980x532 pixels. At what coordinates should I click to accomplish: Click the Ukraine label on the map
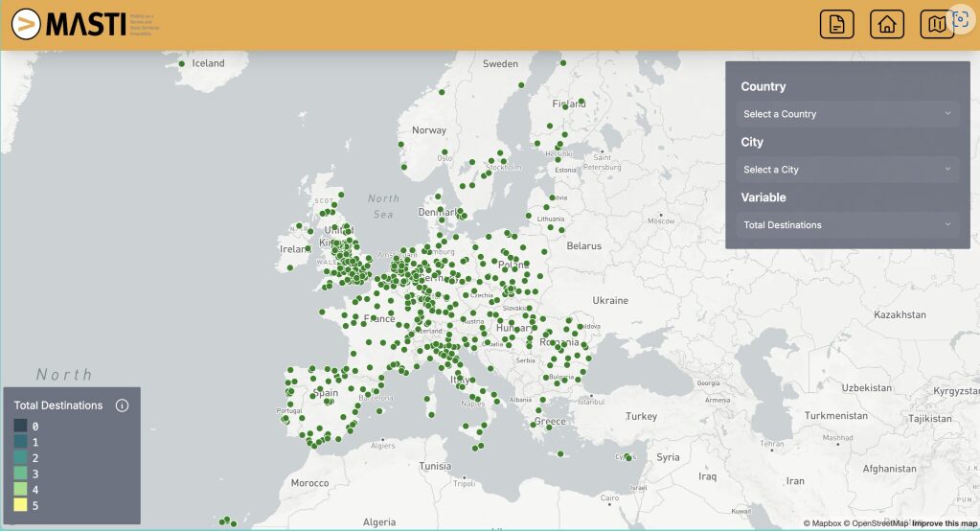pos(609,300)
